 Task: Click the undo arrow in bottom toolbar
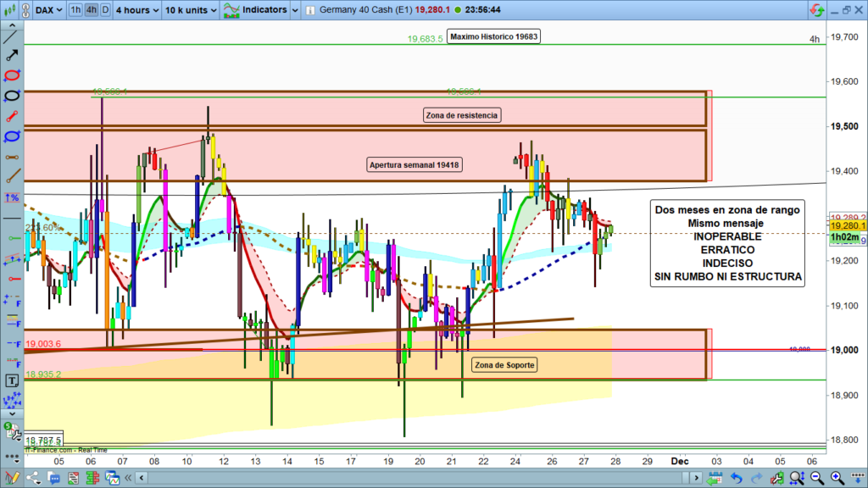coord(735,479)
